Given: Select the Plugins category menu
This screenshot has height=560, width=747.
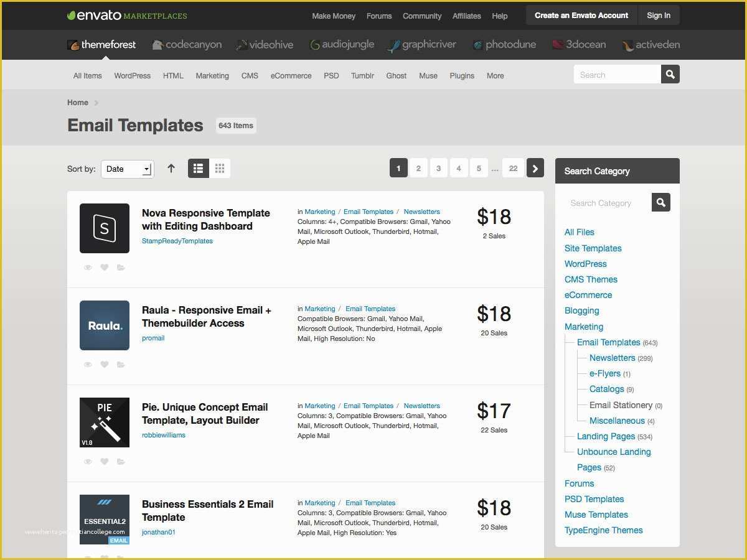Looking at the screenshot, I should tap(462, 76).
